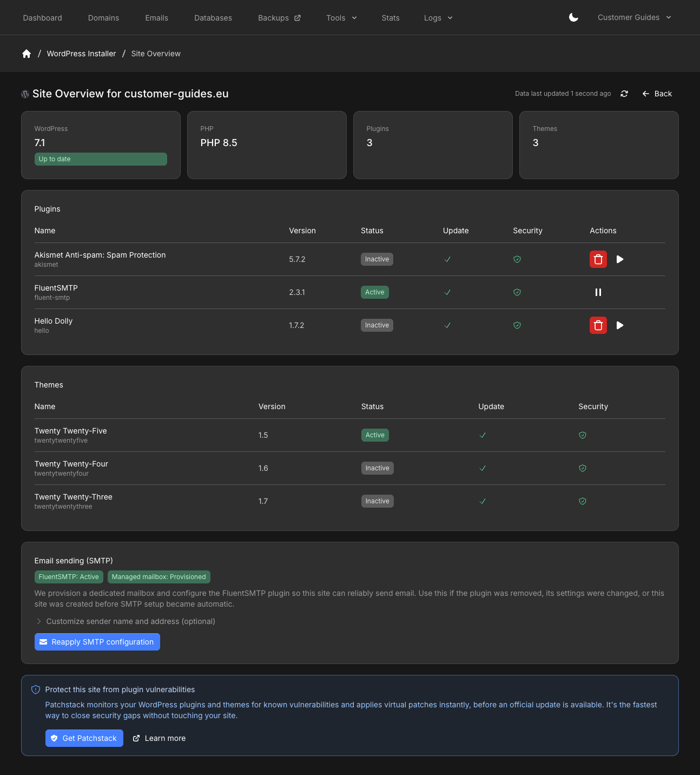
Task: Click Akismet's Inactive status badge
Action: pos(377,259)
